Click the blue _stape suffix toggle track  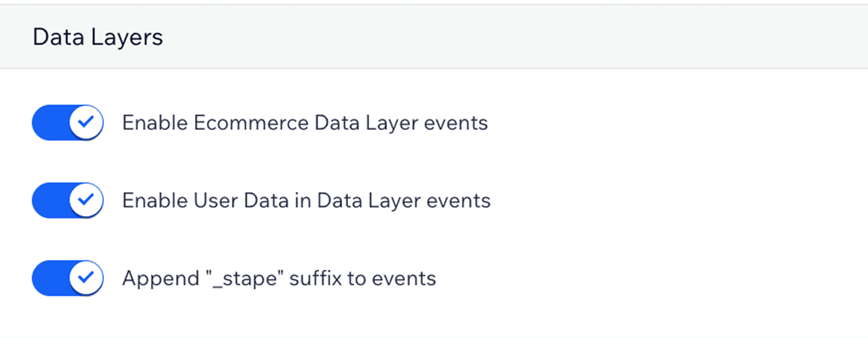coord(52,278)
